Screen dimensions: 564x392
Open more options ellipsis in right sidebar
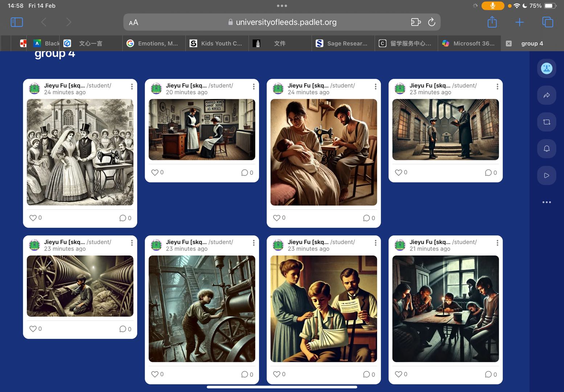[x=546, y=202]
